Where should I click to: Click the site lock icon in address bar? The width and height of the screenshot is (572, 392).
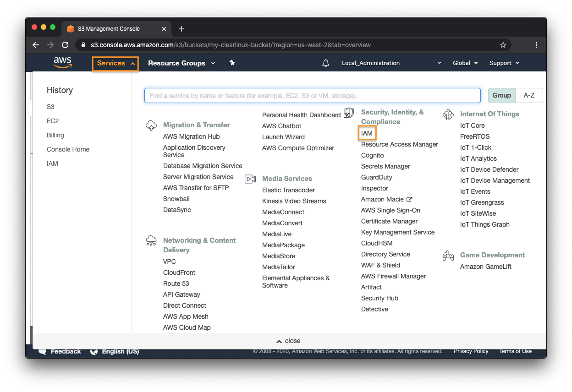pos(83,45)
